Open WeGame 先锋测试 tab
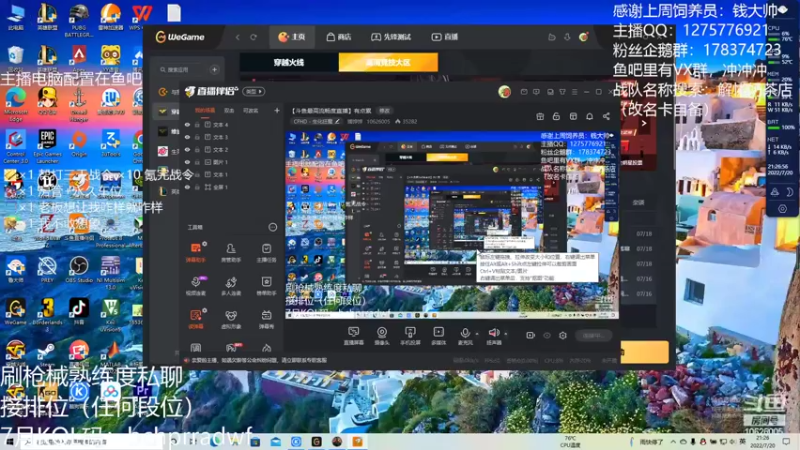The height and width of the screenshot is (450, 800). 391,37
